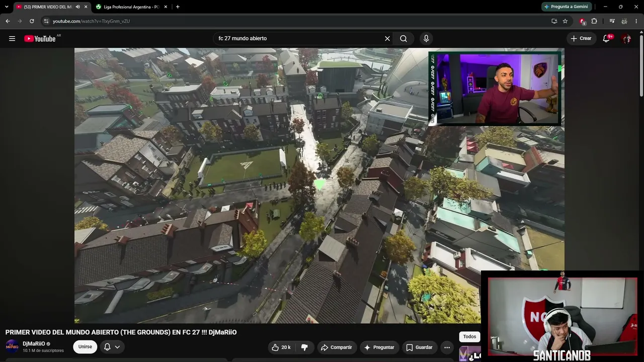Click the video title text
644x362 pixels.
(121, 332)
